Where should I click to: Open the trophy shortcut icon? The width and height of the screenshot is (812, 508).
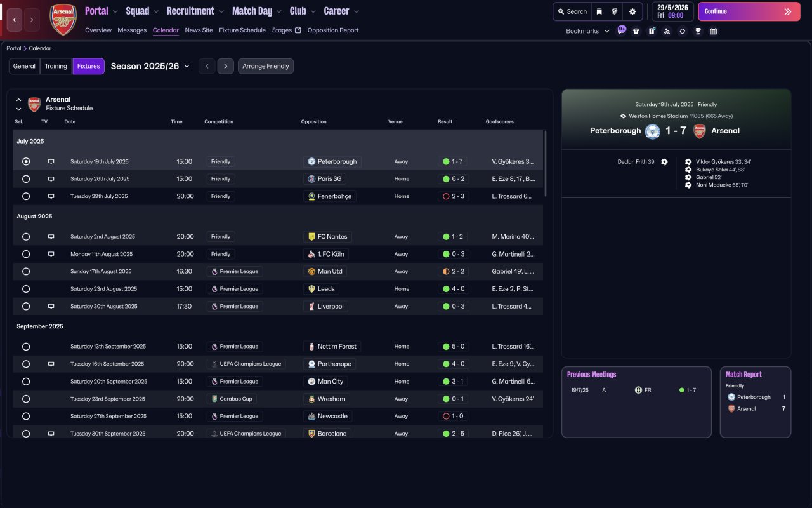(698, 31)
